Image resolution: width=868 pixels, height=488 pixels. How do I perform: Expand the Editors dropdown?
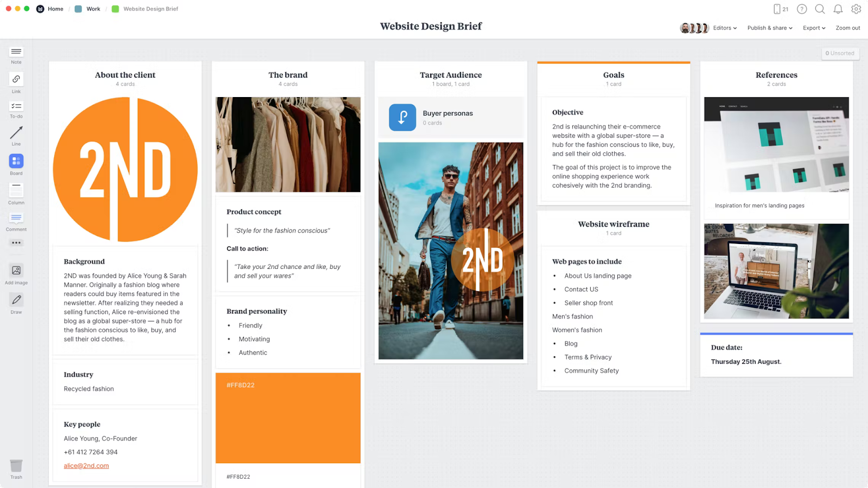724,28
